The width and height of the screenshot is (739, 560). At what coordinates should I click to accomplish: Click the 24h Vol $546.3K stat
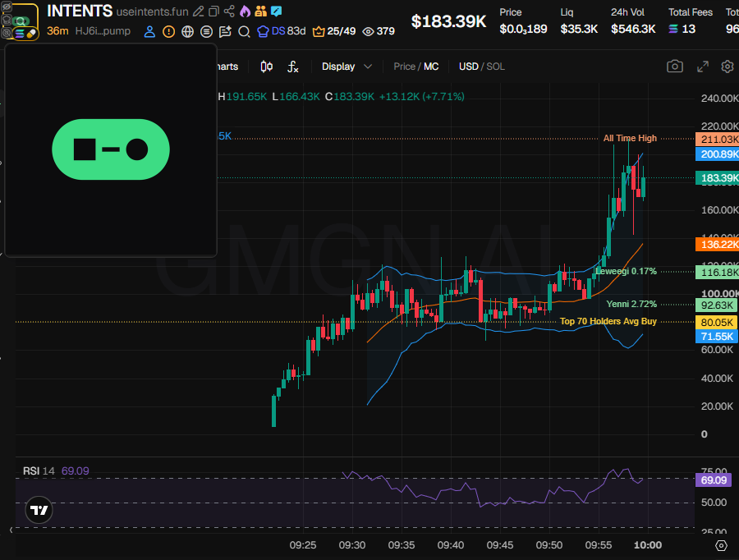coord(633,21)
